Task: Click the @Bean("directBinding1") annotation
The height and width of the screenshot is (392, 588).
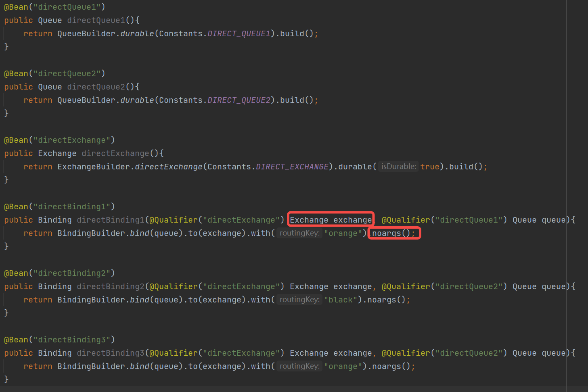Action: tap(59, 206)
